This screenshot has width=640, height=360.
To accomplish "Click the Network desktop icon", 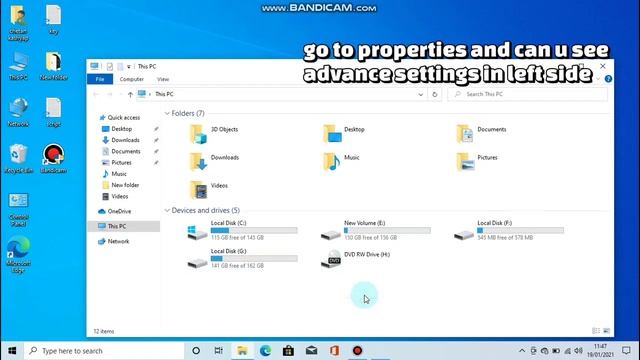I will point(18,112).
